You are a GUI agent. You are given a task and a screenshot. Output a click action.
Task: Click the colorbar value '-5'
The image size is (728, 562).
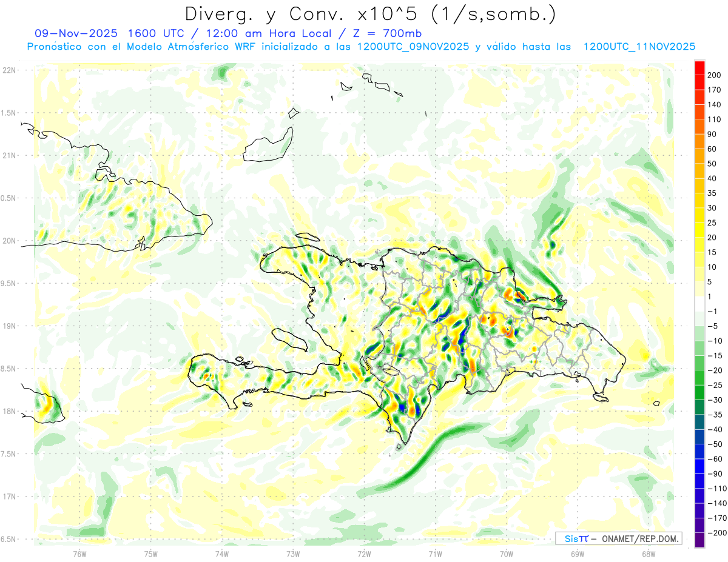point(712,326)
